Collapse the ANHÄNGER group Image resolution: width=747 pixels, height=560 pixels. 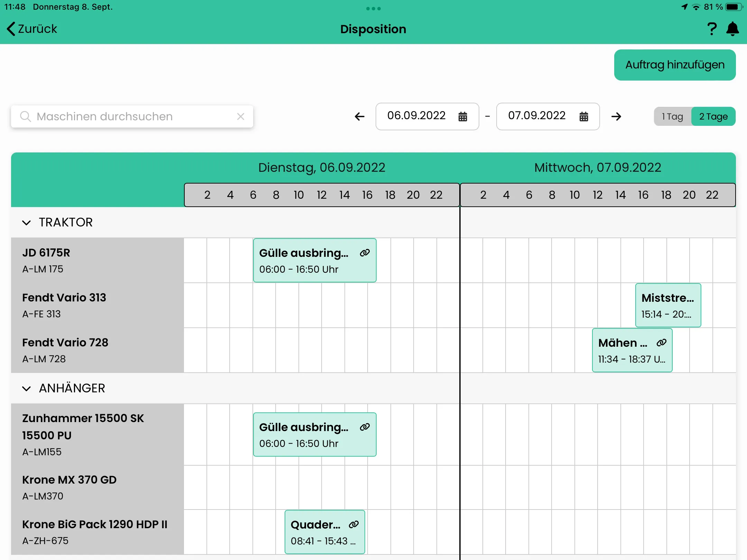[27, 388]
